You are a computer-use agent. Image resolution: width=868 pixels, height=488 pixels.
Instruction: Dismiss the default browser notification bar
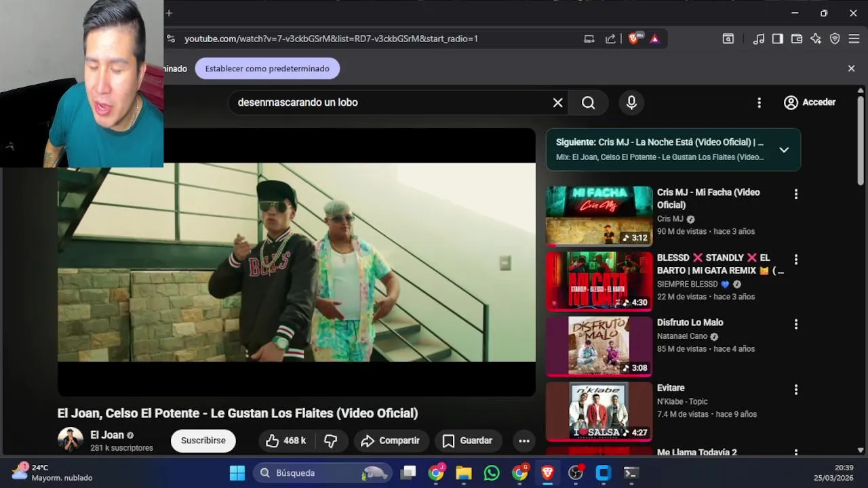pyautogui.click(x=851, y=68)
